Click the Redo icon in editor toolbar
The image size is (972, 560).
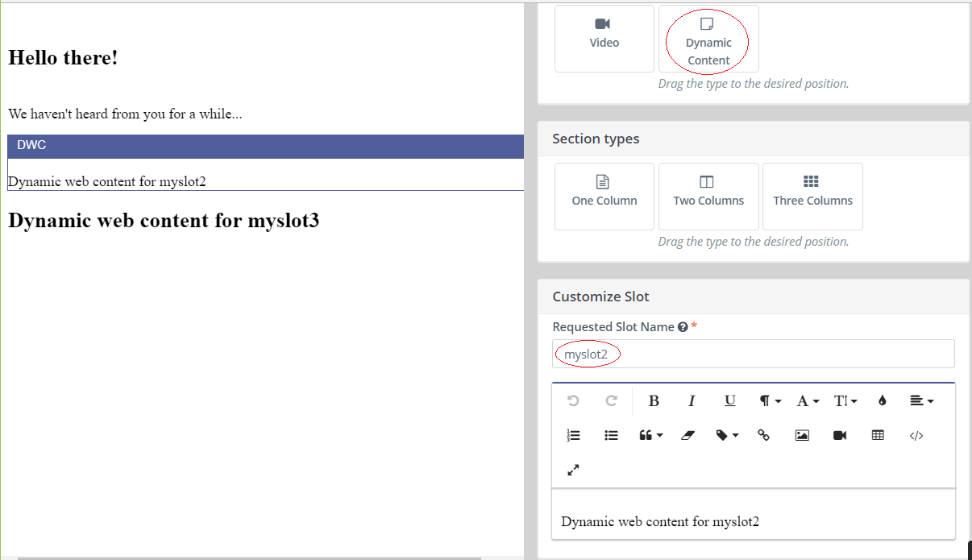pyautogui.click(x=611, y=400)
